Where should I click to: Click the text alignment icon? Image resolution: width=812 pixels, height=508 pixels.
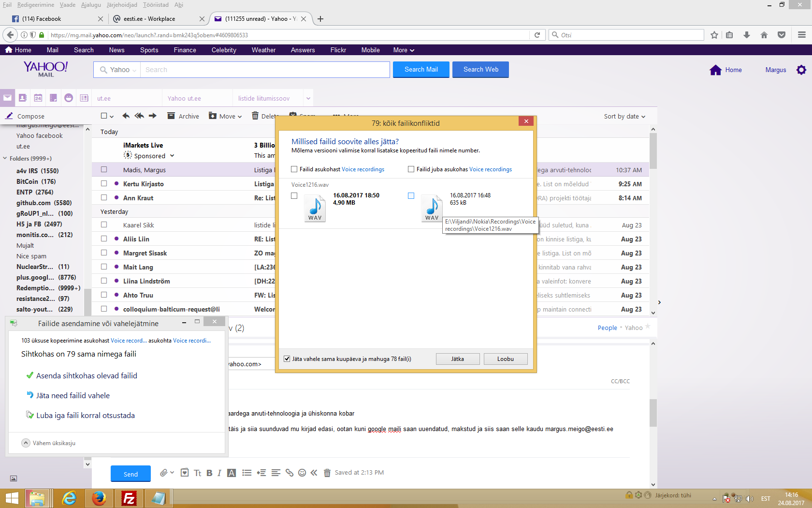pyautogui.click(x=276, y=473)
